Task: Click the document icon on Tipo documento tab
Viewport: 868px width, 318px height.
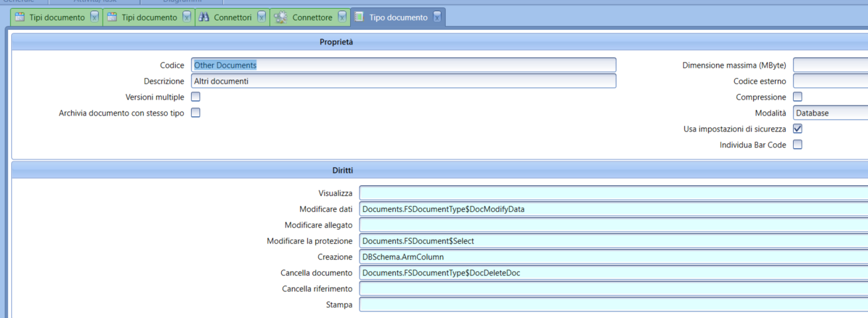Action: (x=359, y=18)
